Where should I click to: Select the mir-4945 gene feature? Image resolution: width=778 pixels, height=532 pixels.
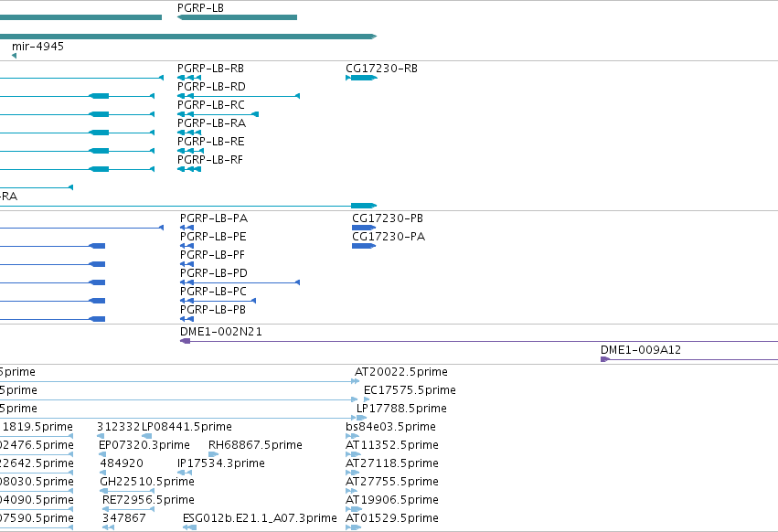coord(14,56)
